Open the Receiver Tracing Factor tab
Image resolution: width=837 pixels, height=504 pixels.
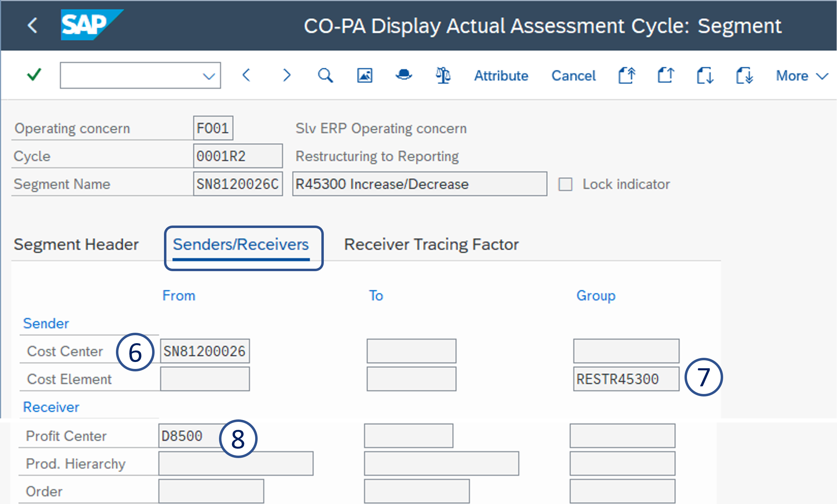click(x=431, y=244)
